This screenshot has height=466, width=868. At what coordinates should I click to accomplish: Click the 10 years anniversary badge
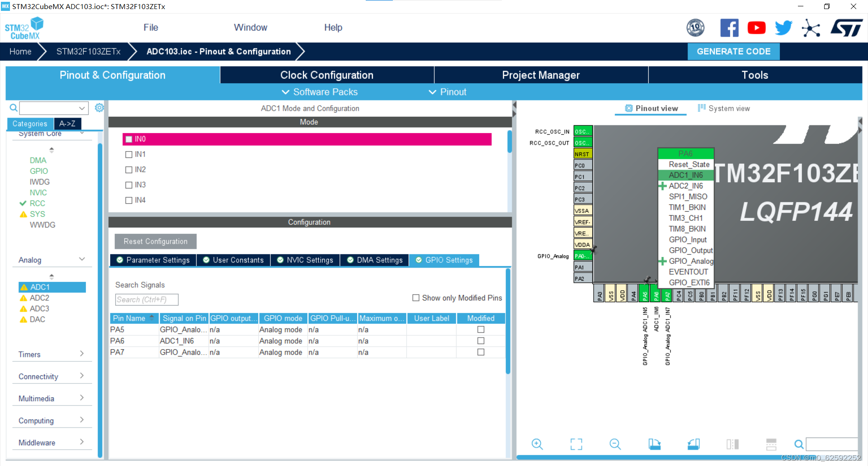[695, 28]
